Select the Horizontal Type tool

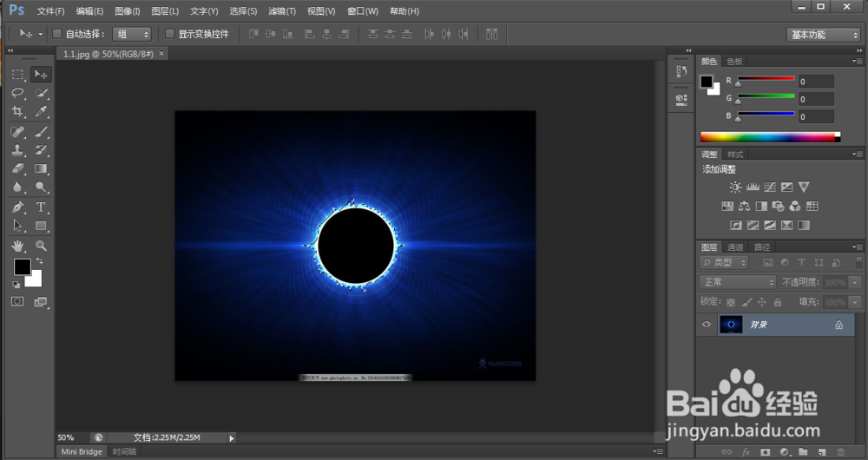tap(41, 207)
